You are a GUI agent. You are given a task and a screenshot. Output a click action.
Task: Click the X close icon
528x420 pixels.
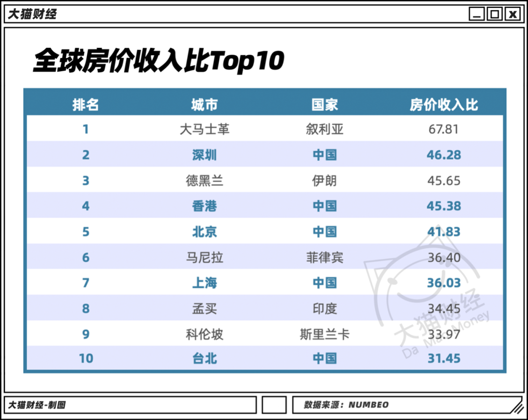pos(513,14)
